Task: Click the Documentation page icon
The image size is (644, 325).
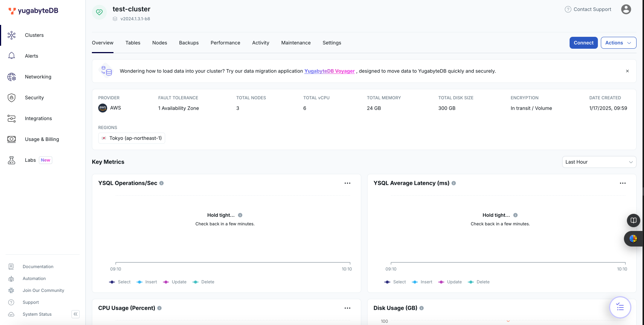Action: pos(11,267)
